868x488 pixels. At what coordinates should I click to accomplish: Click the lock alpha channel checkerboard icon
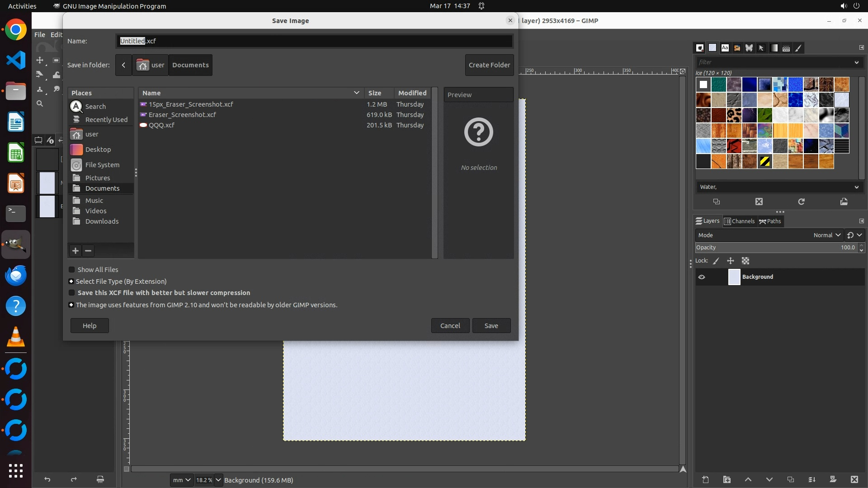745,261
